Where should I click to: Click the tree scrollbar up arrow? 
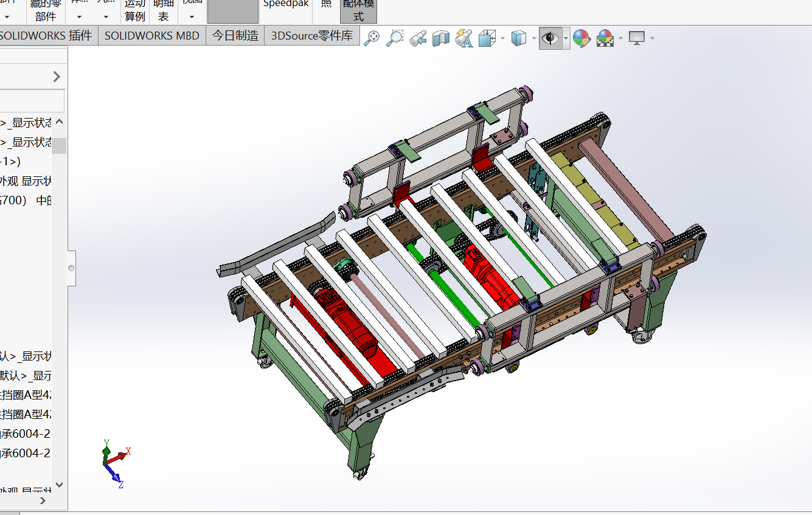coord(59,122)
